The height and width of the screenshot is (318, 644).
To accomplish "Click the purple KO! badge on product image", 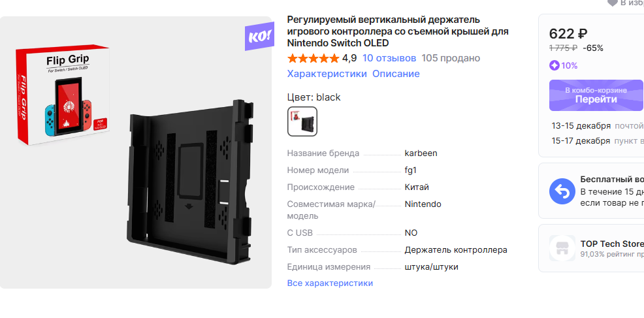I will (x=259, y=36).
